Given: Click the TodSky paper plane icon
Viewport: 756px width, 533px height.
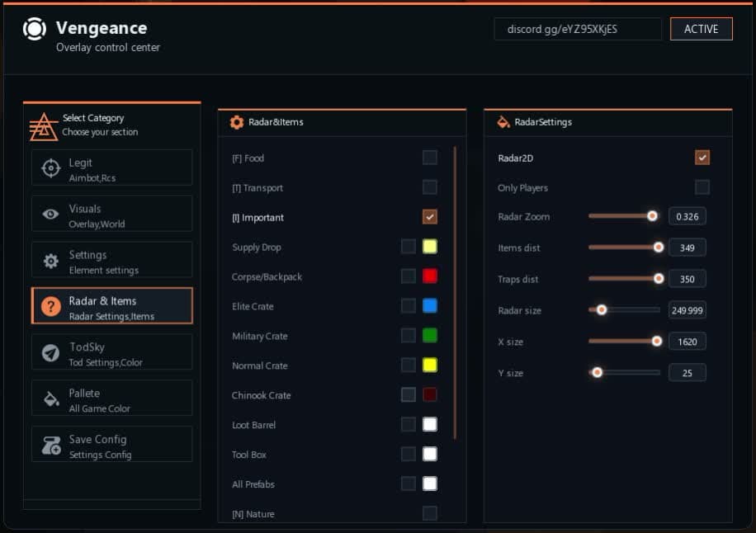Looking at the screenshot, I should [x=50, y=353].
